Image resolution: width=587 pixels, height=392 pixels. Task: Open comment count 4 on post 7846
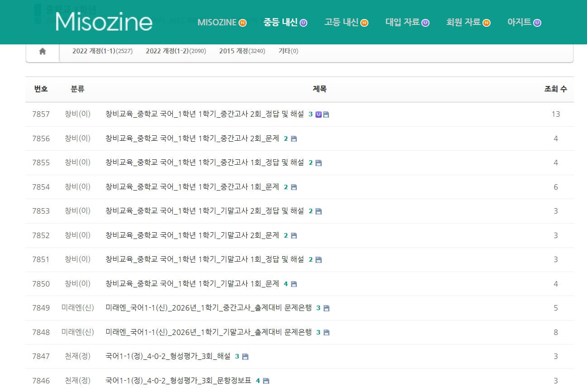(258, 381)
